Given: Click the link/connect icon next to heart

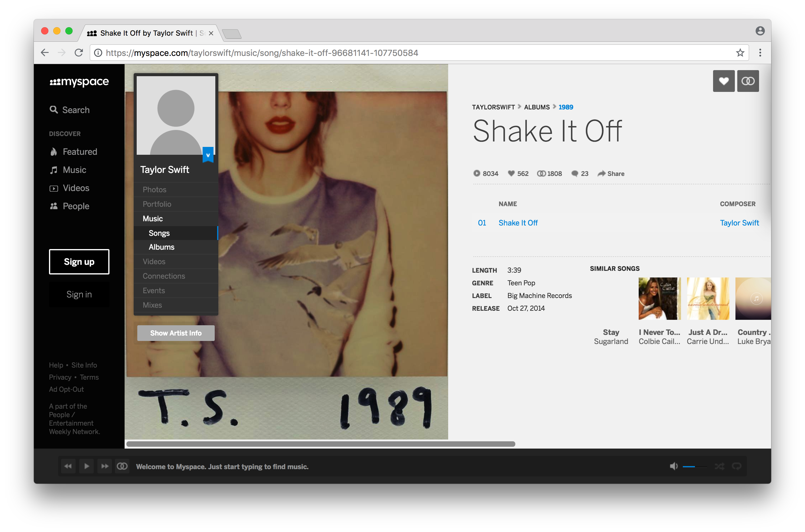Looking at the screenshot, I should [747, 81].
